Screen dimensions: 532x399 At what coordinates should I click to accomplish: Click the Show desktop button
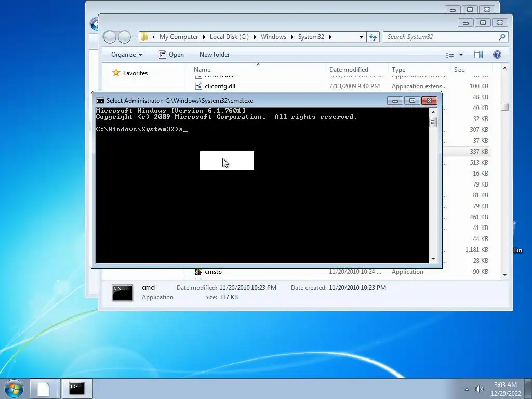point(528,389)
